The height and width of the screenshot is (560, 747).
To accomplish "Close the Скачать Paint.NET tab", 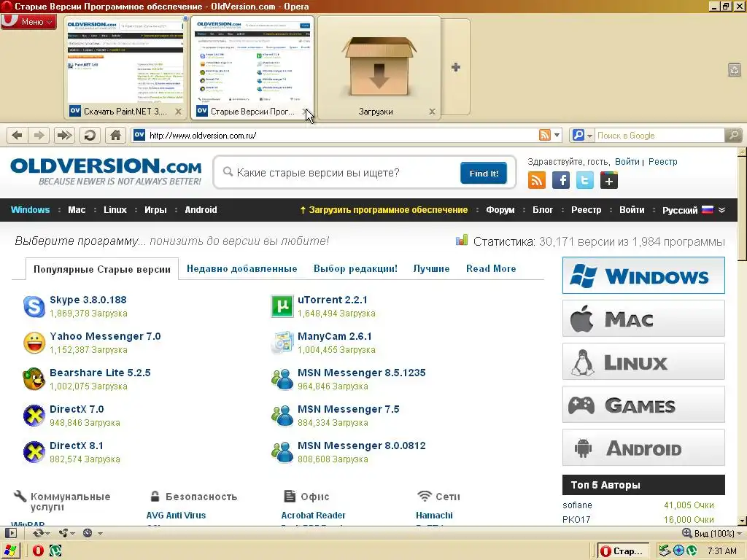I will pos(178,112).
